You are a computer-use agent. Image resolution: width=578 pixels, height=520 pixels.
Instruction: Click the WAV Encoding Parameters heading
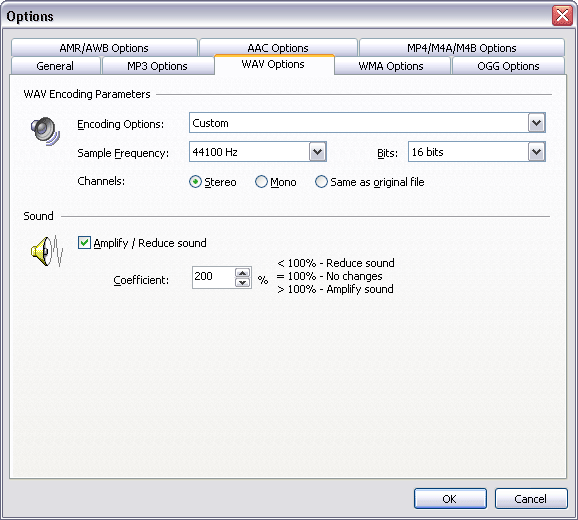pos(87,94)
